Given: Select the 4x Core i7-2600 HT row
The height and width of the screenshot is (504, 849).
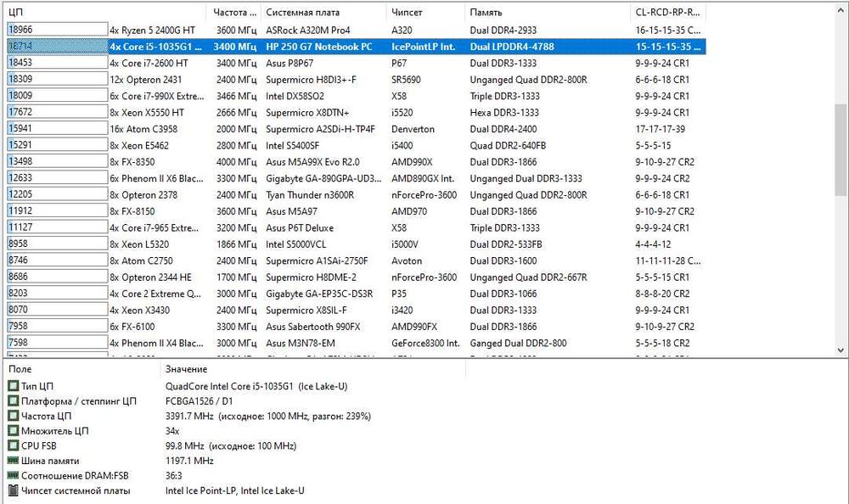Looking at the screenshot, I should click(x=357, y=64).
